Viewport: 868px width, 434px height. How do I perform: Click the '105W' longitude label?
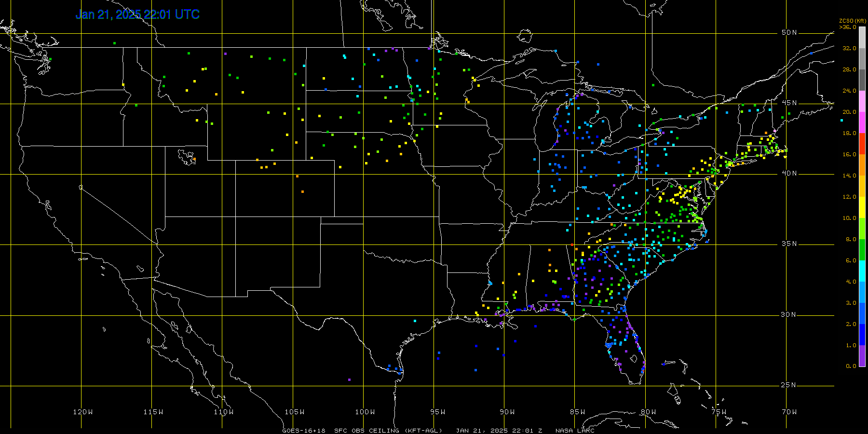(x=294, y=412)
